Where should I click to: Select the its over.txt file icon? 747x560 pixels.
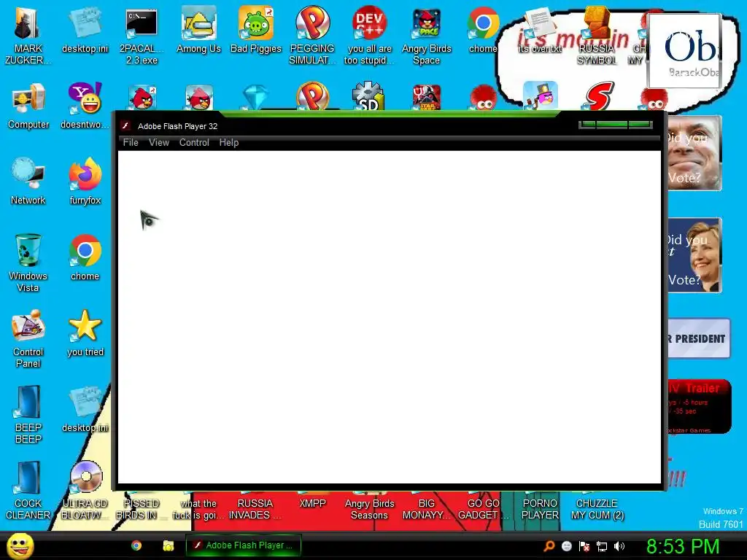click(x=540, y=29)
